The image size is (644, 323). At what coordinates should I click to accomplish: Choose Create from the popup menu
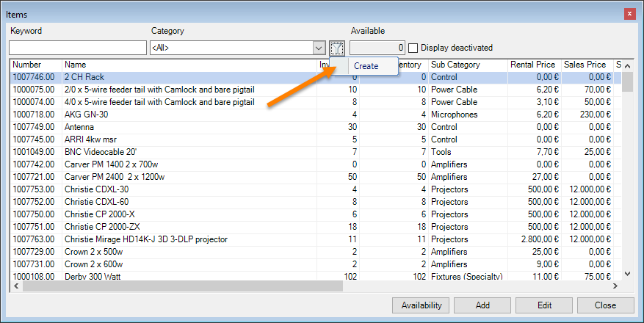tap(366, 66)
